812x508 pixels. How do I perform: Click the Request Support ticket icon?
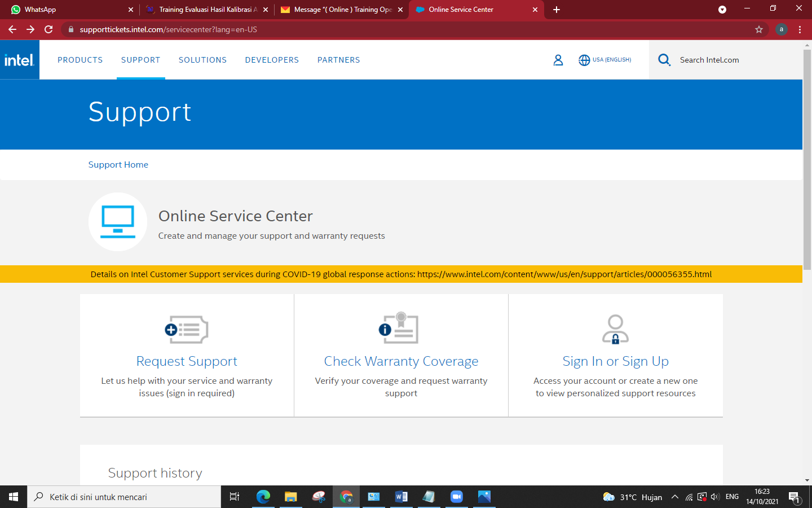187,329
